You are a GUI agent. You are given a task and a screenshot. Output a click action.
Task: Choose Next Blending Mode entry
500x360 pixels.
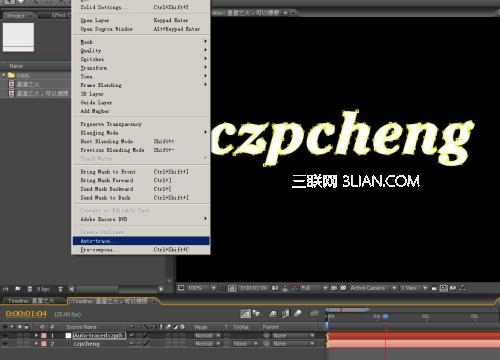(141, 141)
